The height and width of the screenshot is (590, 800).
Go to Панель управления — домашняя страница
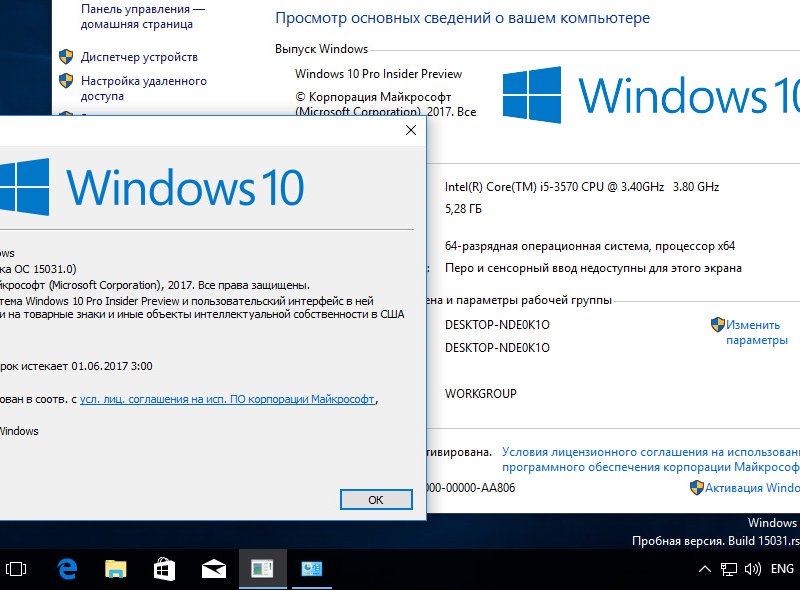pos(143,16)
